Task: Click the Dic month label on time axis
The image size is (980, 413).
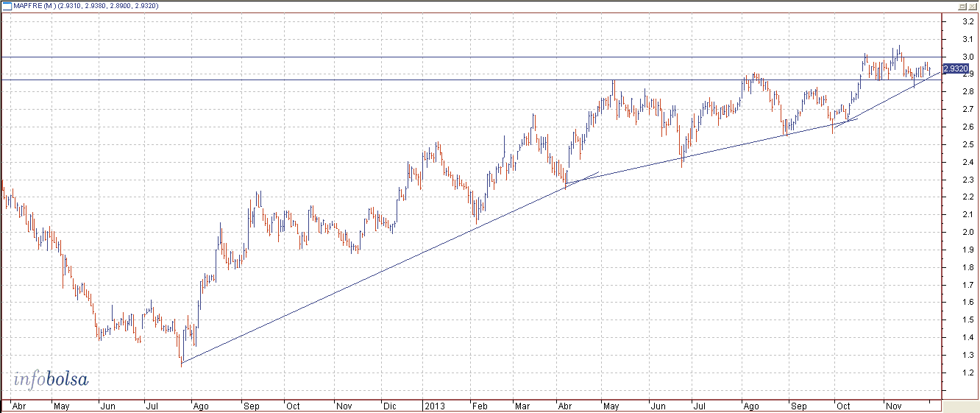Action: [x=389, y=406]
